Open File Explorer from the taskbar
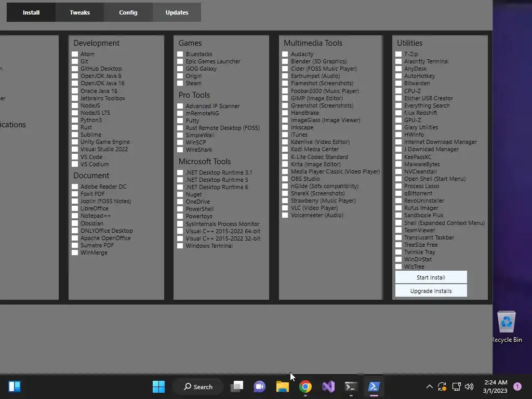532x399 pixels. (x=282, y=387)
